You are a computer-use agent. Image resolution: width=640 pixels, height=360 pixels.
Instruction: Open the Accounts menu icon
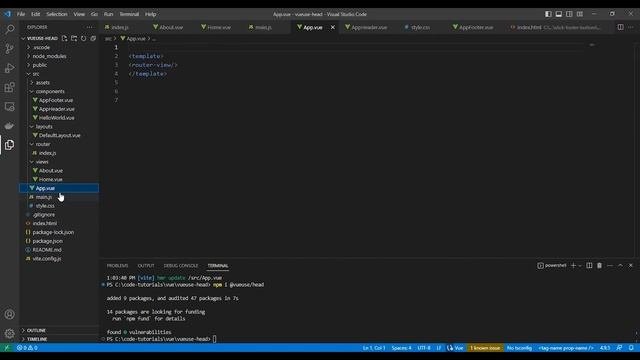tap(9, 314)
